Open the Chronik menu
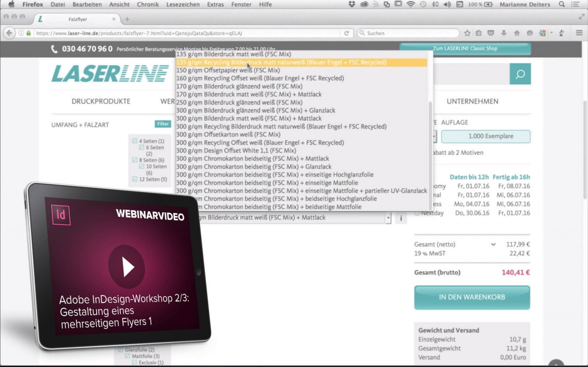The image size is (588, 367). point(147,5)
